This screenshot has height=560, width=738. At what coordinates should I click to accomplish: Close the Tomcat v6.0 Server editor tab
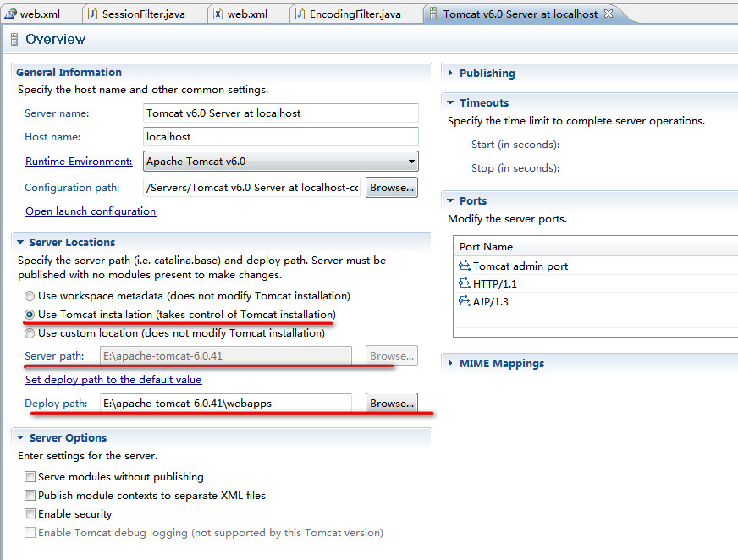click(x=609, y=14)
